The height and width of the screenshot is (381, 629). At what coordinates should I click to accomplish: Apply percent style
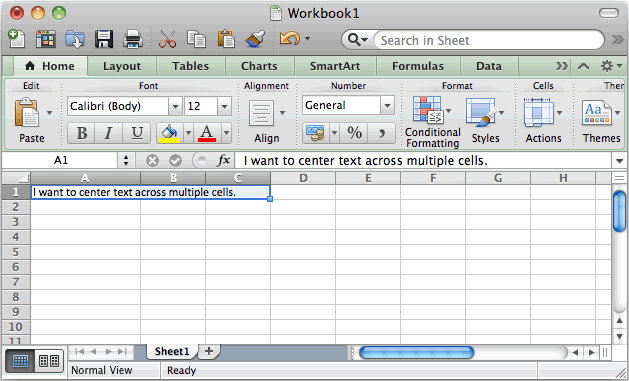pyautogui.click(x=355, y=133)
